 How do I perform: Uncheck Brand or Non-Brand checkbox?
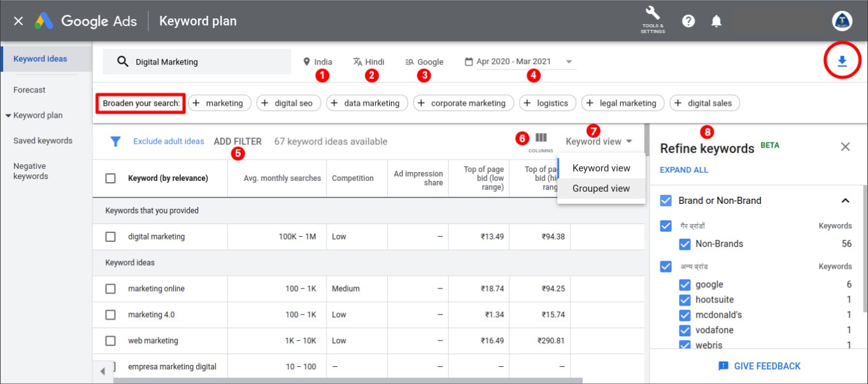(x=665, y=200)
